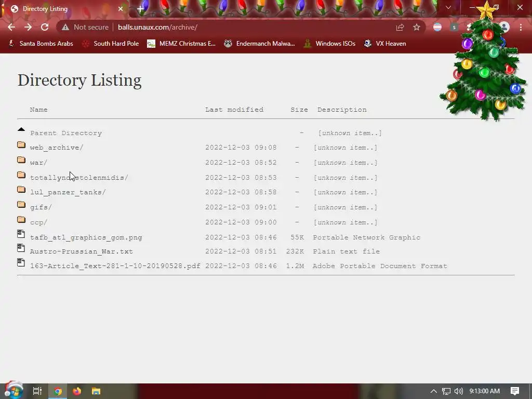Open the Chrome three-dot menu
Image resolution: width=532 pixels, height=399 pixels.
click(521, 27)
